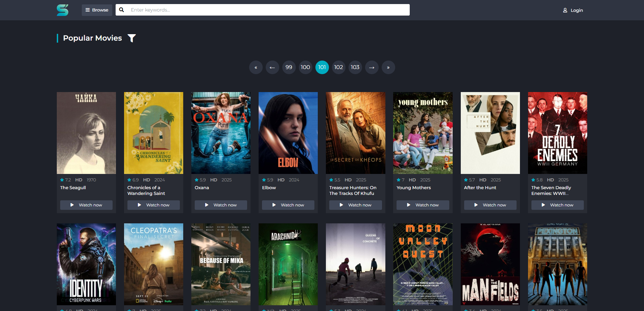
Task: Click Watch now for Treasure Hunters
Action: (x=356, y=205)
